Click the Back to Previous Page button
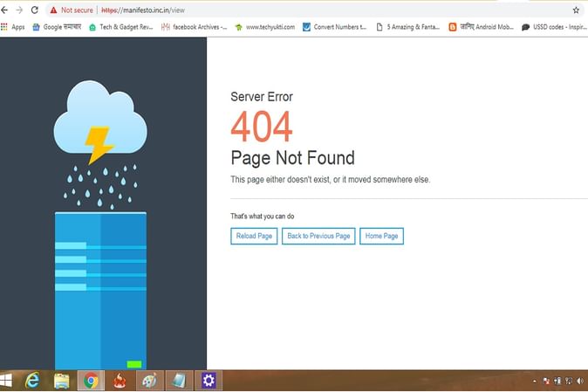588x392 pixels. [x=318, y=236]
